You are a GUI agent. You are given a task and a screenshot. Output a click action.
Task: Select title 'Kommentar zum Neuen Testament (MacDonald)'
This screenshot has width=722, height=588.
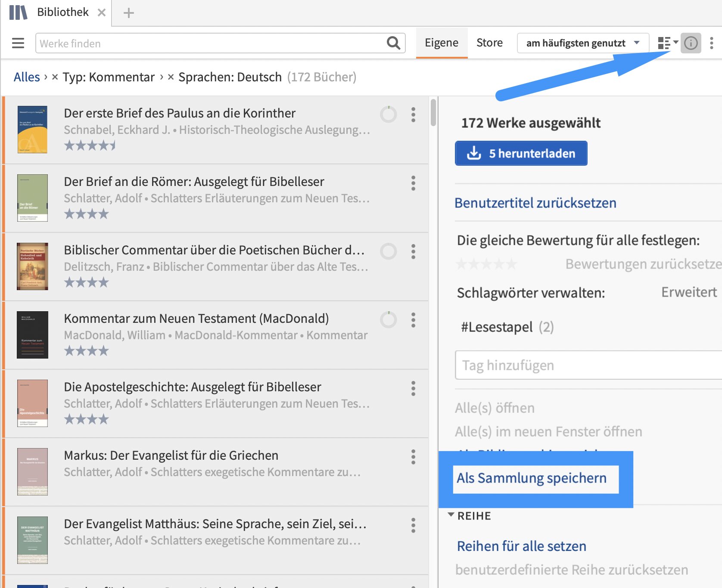pos(196,319)
